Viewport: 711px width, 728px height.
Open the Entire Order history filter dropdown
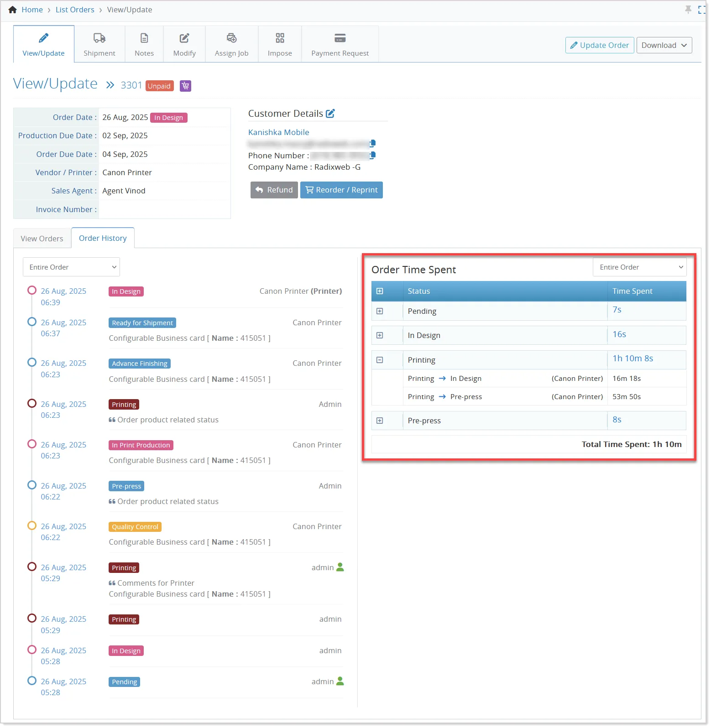71,267
